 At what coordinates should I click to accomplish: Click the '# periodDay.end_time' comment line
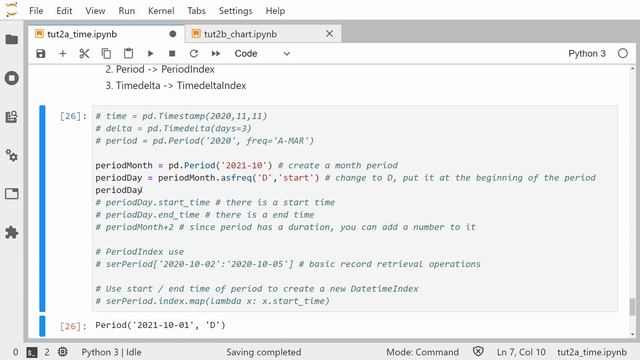(x=205, y=215)
